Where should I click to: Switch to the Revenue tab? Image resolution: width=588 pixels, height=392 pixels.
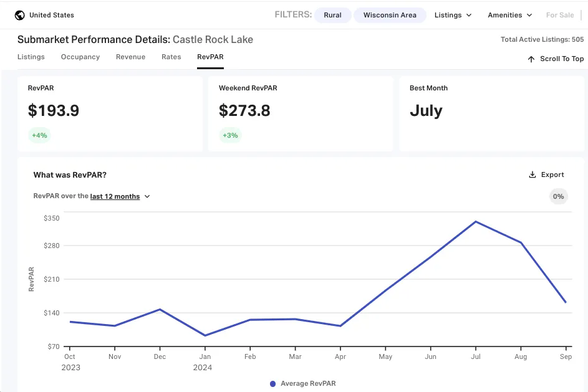(x=130, y=57)
